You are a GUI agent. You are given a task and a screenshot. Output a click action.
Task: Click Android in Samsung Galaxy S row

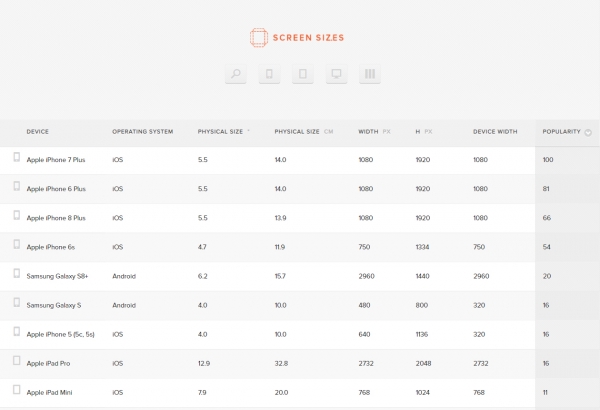coord(124,305)
